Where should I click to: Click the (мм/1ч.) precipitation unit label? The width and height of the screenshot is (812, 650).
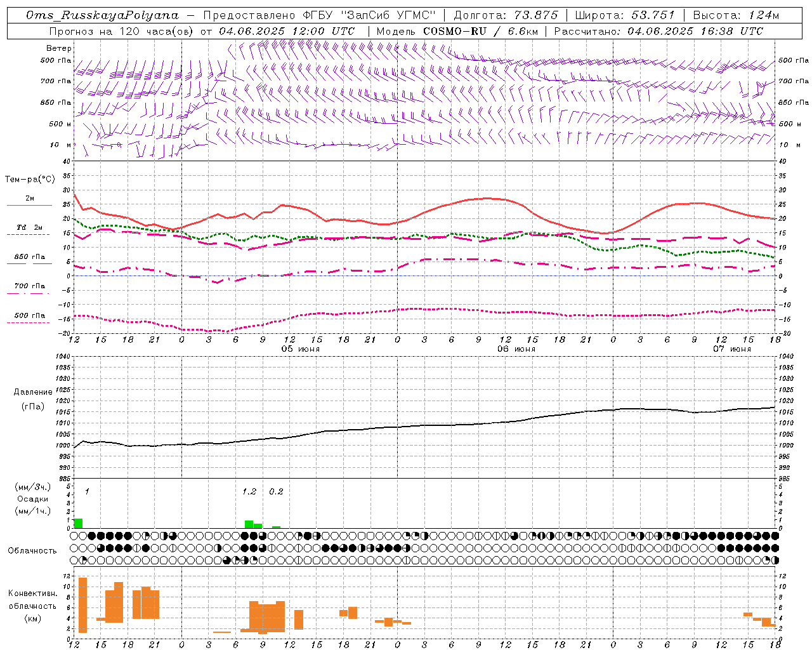32,511
